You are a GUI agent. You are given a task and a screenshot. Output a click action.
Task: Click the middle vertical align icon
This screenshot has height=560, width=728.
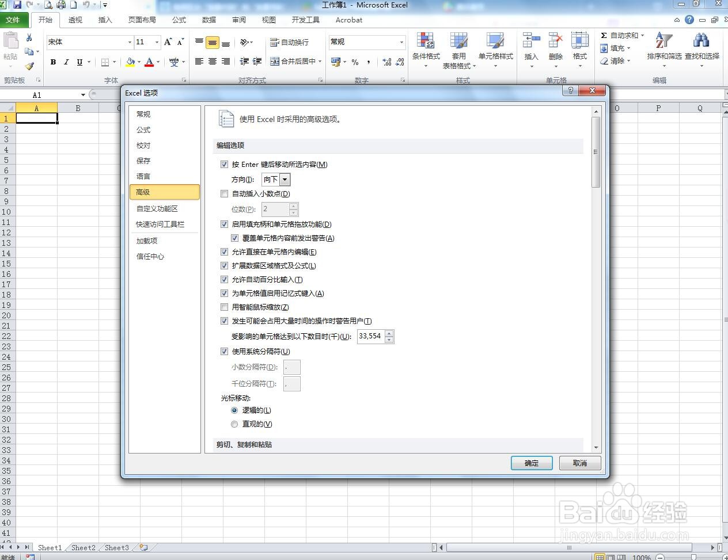tap(213, 43)
